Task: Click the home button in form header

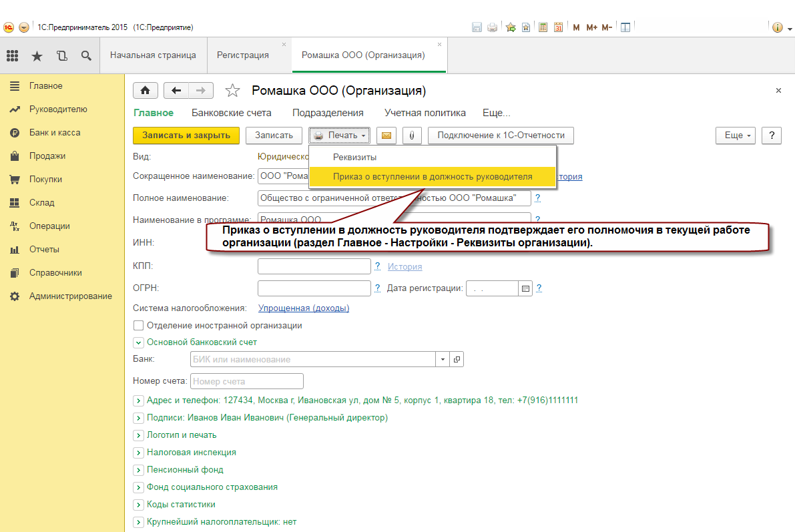Action: 145,90
